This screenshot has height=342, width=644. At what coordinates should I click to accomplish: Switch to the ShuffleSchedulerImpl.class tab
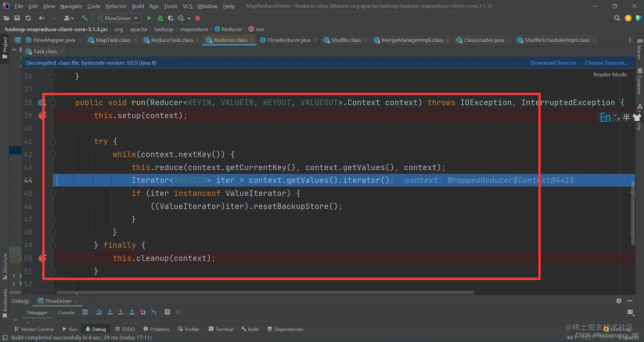click(x=557, y=40)
